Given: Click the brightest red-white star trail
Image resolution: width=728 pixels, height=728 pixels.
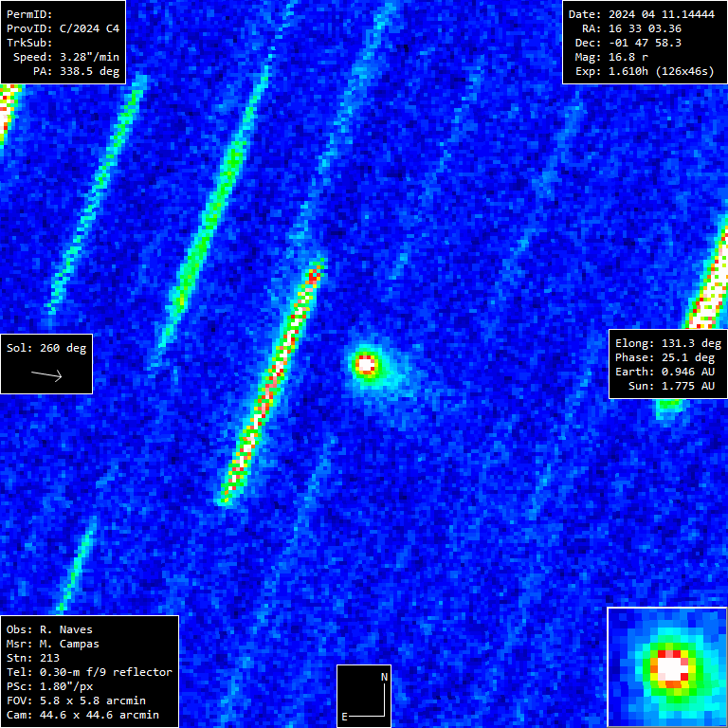Looking at the screenshot, I should 271,382.
